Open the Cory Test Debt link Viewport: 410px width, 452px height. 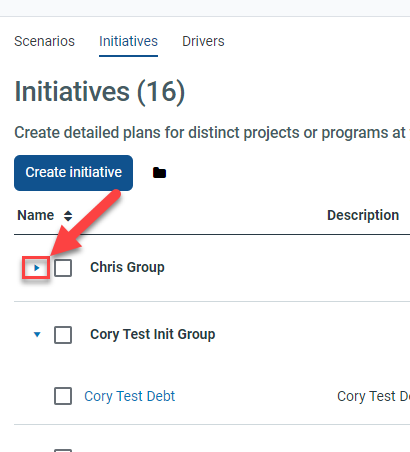pos(129,396)
